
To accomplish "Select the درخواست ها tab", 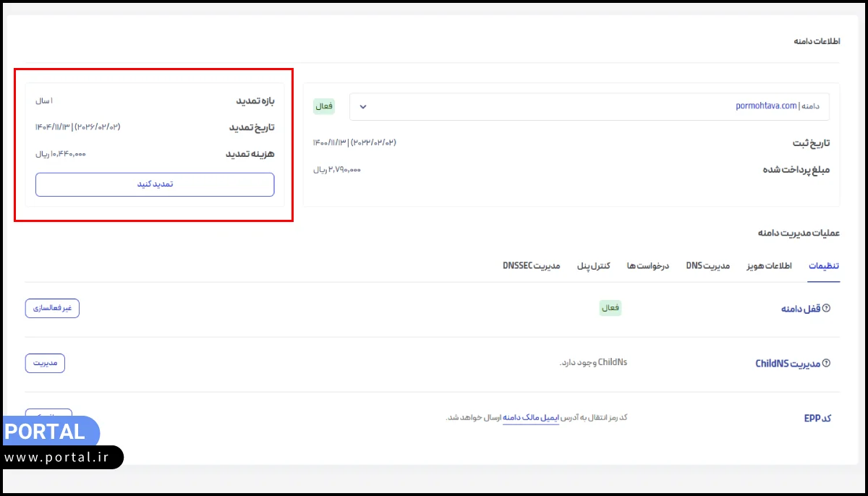I will (647, 266).
